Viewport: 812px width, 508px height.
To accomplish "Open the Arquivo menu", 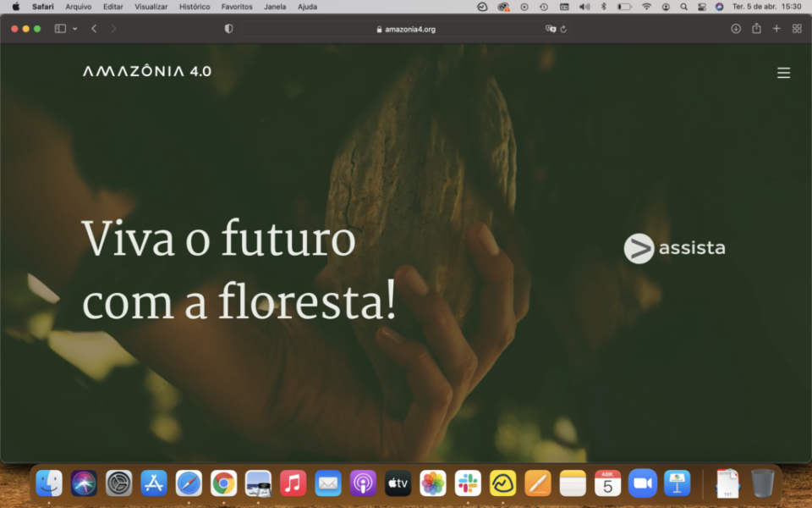I will point(78,7).
